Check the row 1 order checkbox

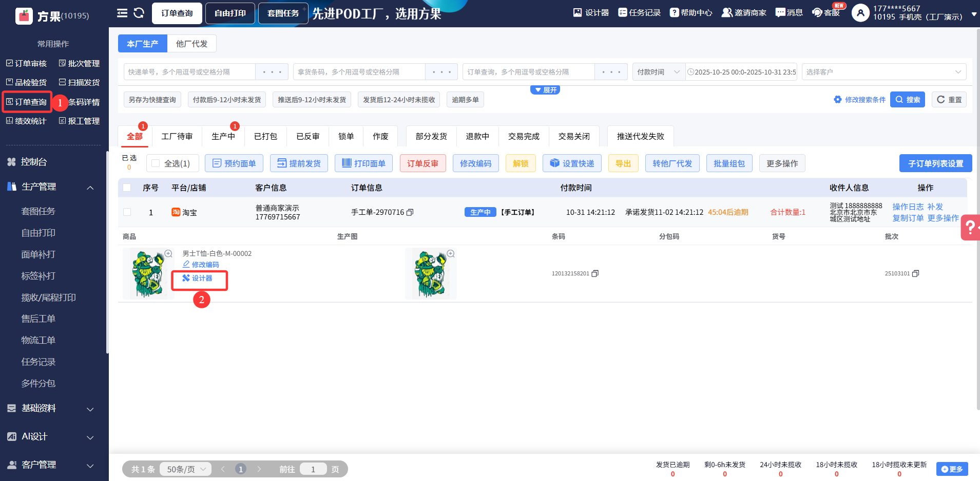pyautogui.click(x=127, y=212)
